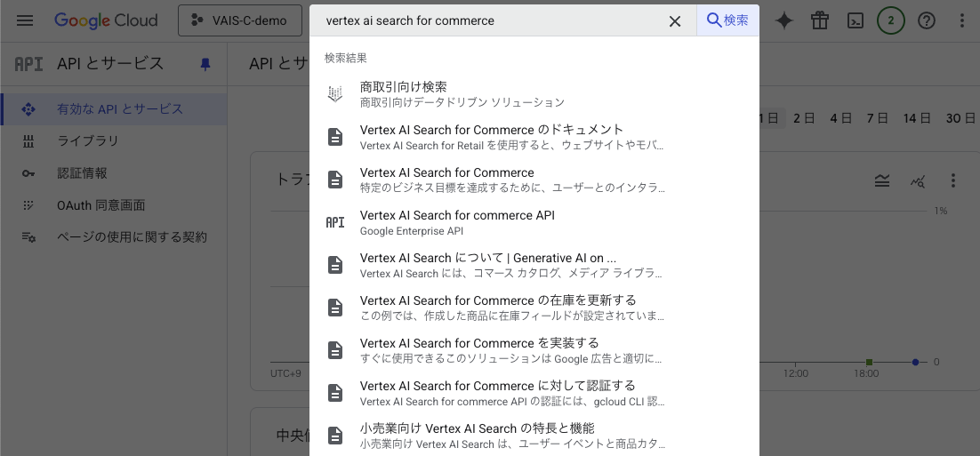Click document icon beside を実装する result
The width and height of the screenshot is (980, 456).
tap(335, 350)
